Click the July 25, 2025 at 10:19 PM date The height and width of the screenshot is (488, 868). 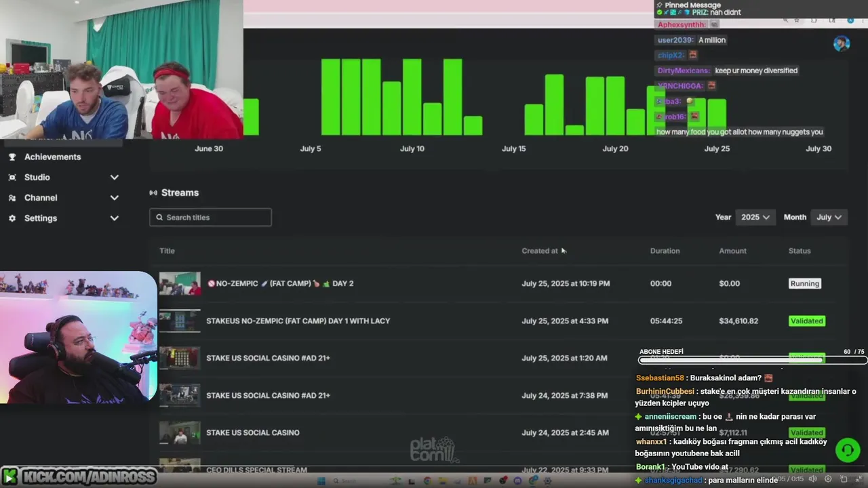coord(566,283)
